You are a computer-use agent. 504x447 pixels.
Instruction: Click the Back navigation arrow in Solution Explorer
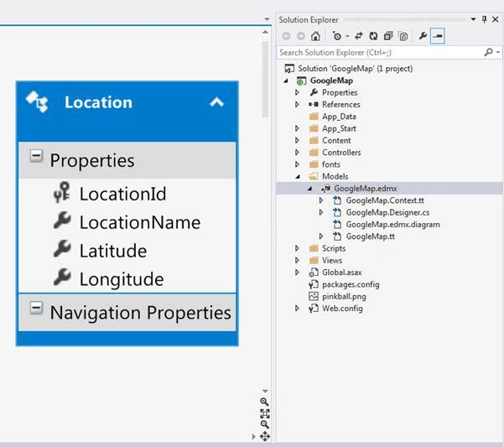(287, 36)
